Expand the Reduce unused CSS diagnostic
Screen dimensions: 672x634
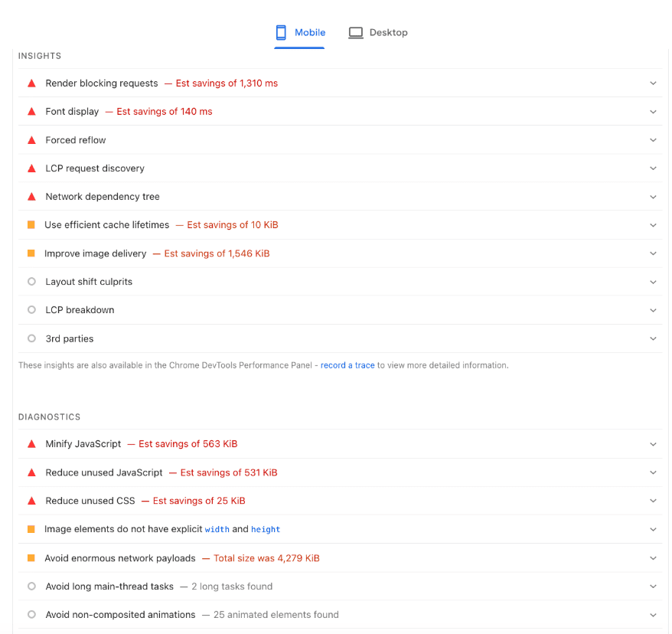pos(653,500)
